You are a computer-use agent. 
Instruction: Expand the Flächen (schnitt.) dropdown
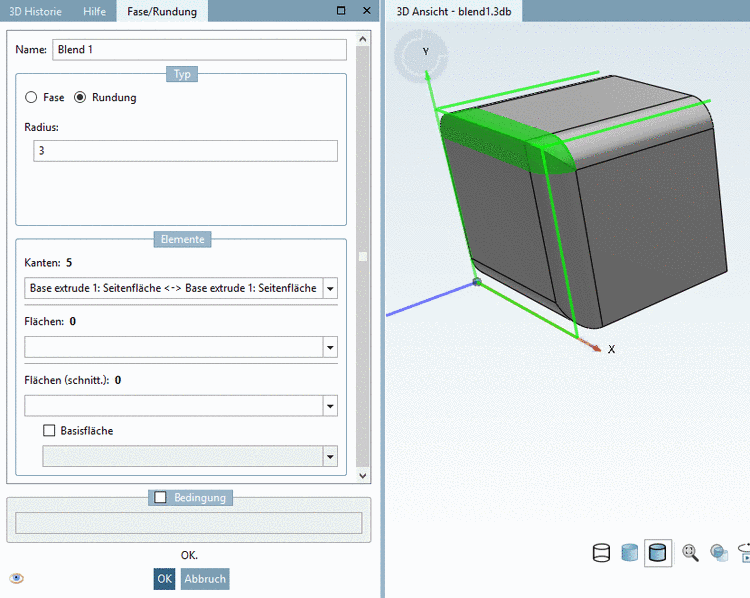tap(330, 406)
